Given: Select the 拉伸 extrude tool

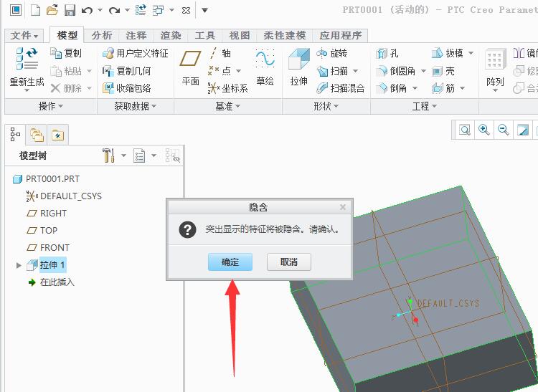Looking at the screenshot, I should (x=299, y=67).
